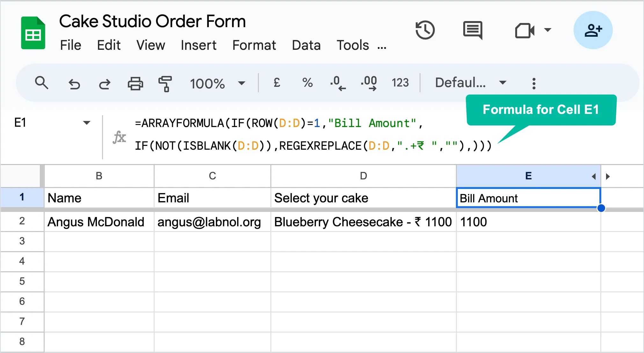The width and height of the screenshot is (644, 353).
Task: Print the spreadsheet
Action: pos(135,83)
